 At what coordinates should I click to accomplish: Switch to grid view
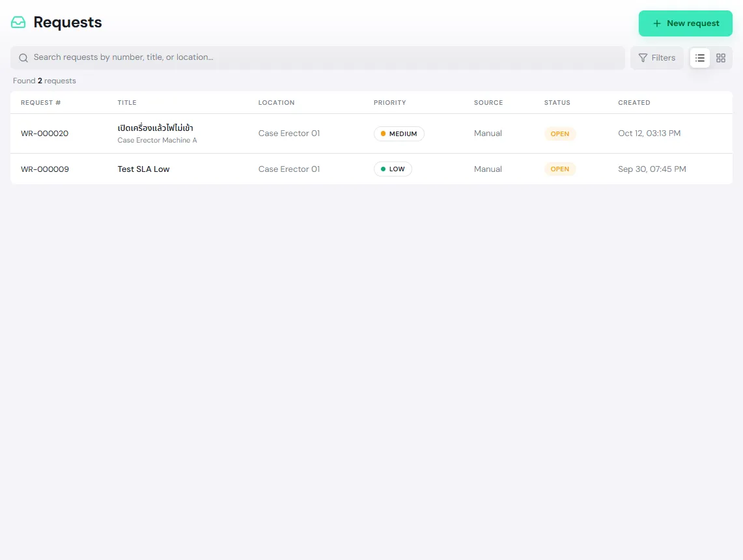tap(720, 58)
